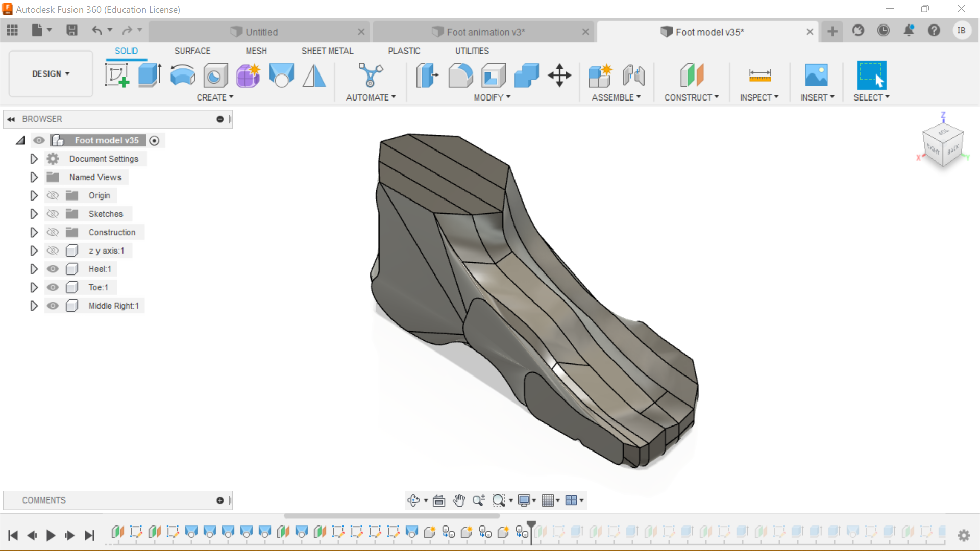Open the DESIGN workspace dropdown
980x551 pixels.
point(51,74)
